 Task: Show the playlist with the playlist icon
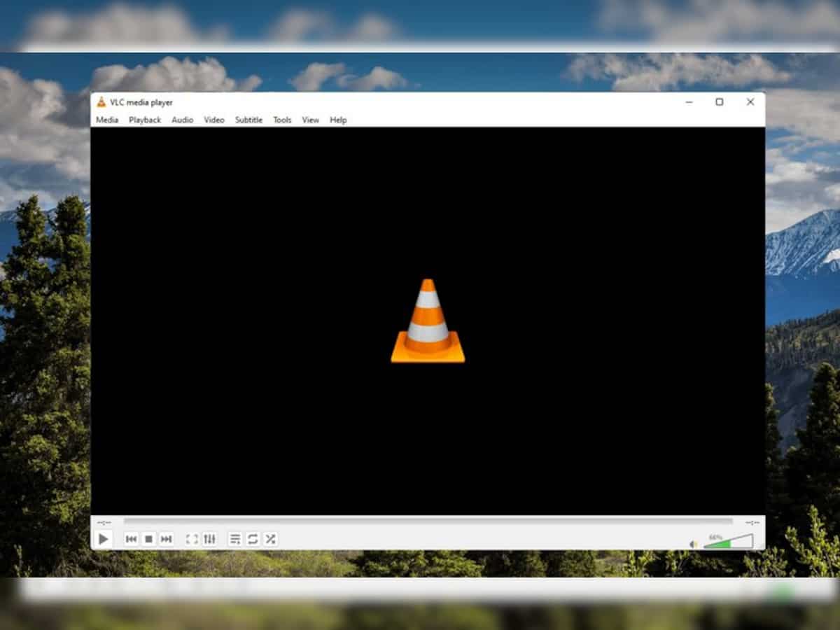236,539
